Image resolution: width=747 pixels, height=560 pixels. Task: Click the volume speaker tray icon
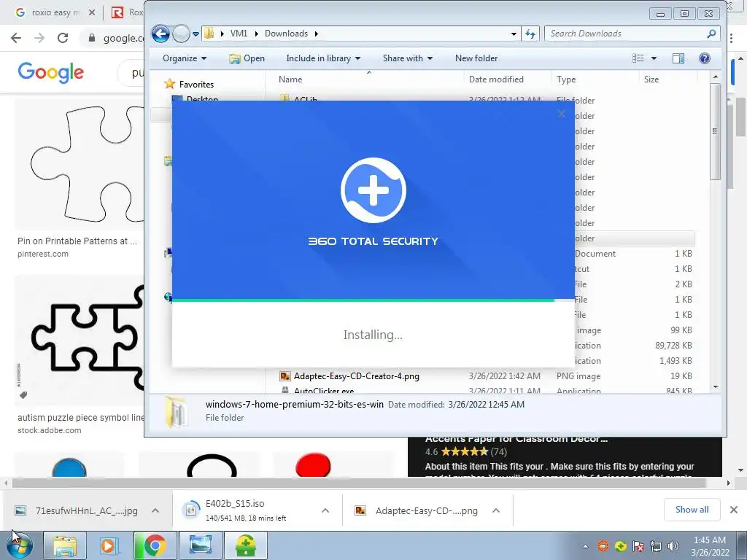(x=673, y=546)
